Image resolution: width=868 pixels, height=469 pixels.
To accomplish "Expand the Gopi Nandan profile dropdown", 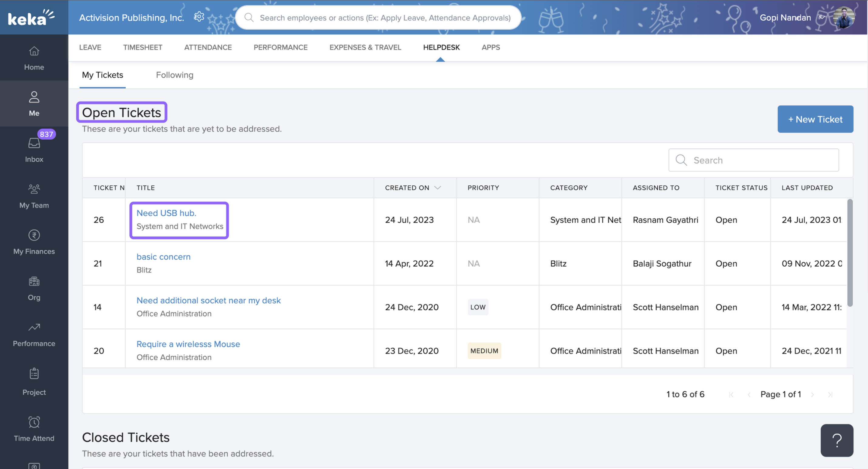I will point(822,18).
